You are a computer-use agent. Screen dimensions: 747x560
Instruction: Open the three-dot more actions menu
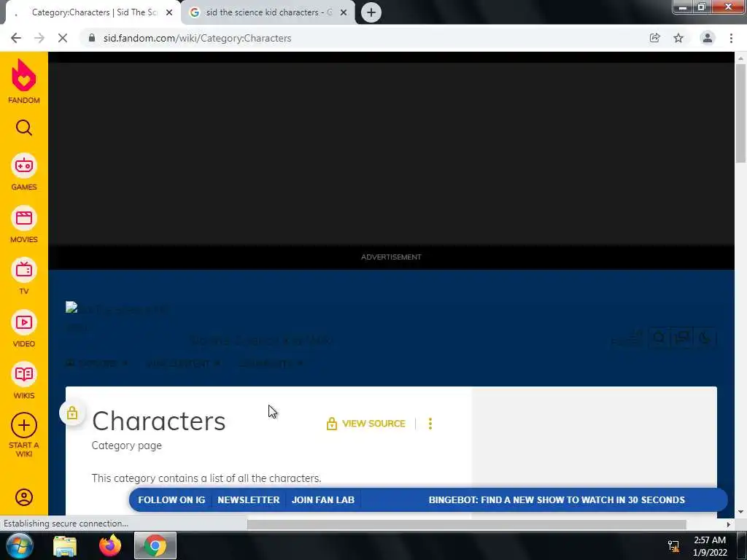430,424
